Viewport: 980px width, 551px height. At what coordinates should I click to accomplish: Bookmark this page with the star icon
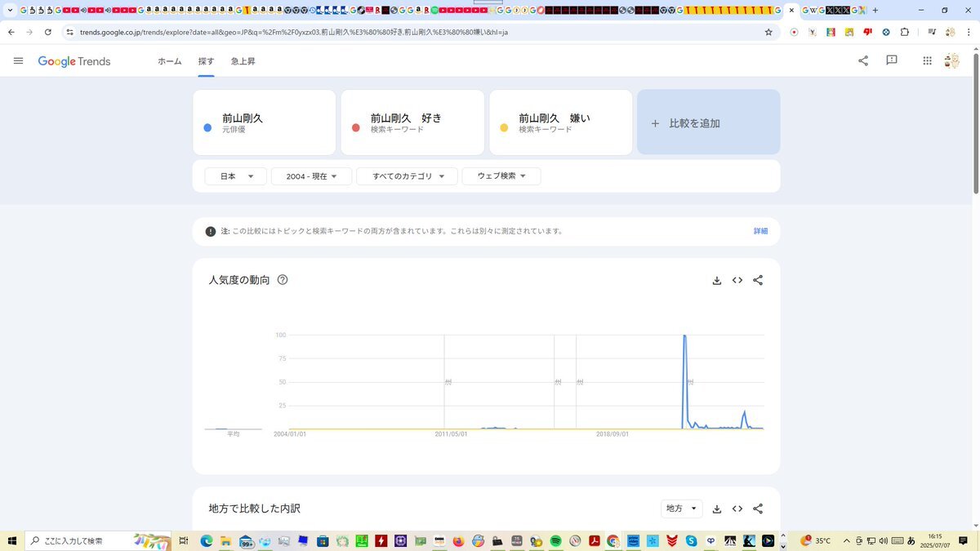click(768, 32)
